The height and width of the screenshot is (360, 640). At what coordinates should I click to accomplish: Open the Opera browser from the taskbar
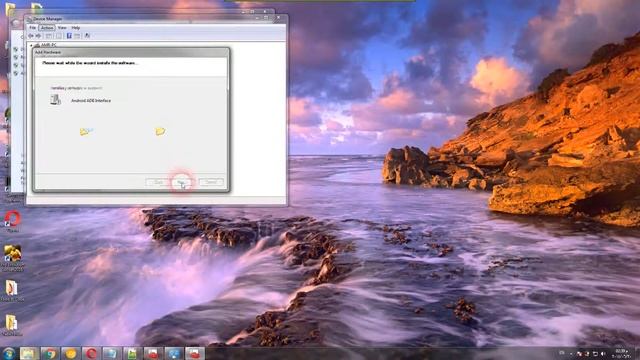click(x=91, y=353)
